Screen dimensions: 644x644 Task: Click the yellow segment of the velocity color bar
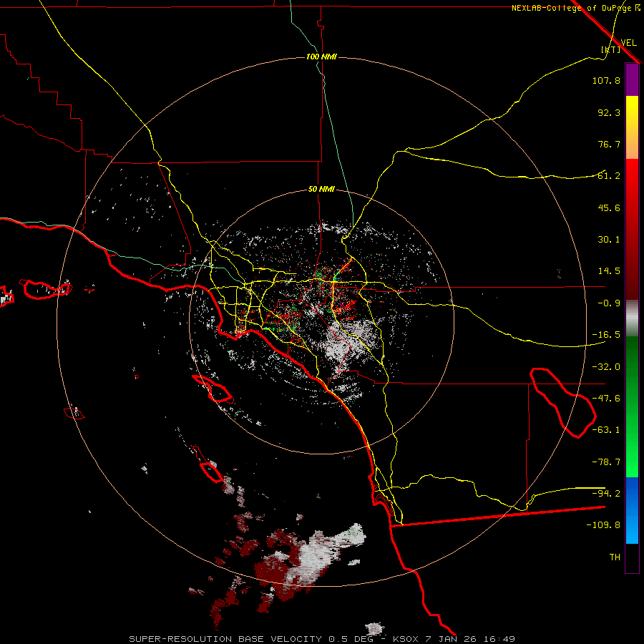(x=632, y=112)
